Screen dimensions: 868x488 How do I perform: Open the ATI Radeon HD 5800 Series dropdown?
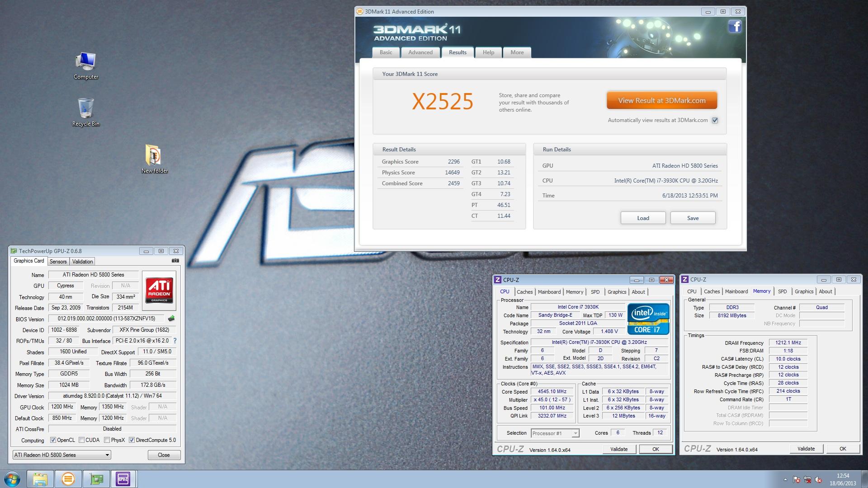pos(61,455)
